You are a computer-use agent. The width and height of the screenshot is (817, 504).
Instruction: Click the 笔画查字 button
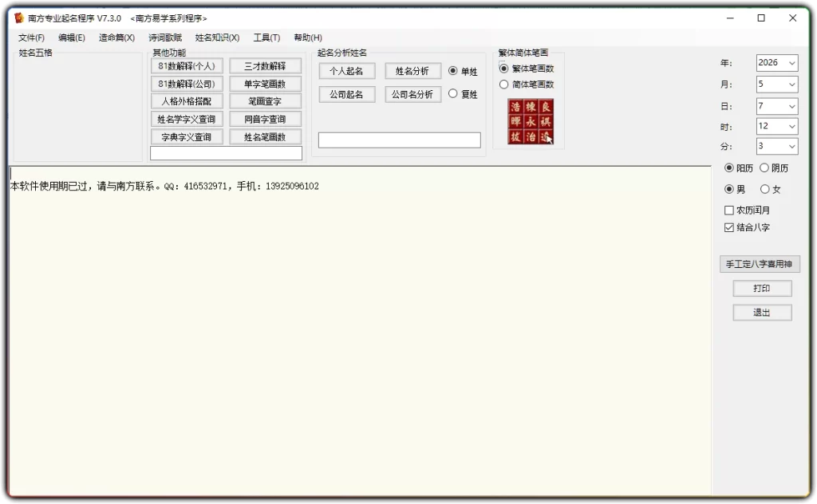265,101
